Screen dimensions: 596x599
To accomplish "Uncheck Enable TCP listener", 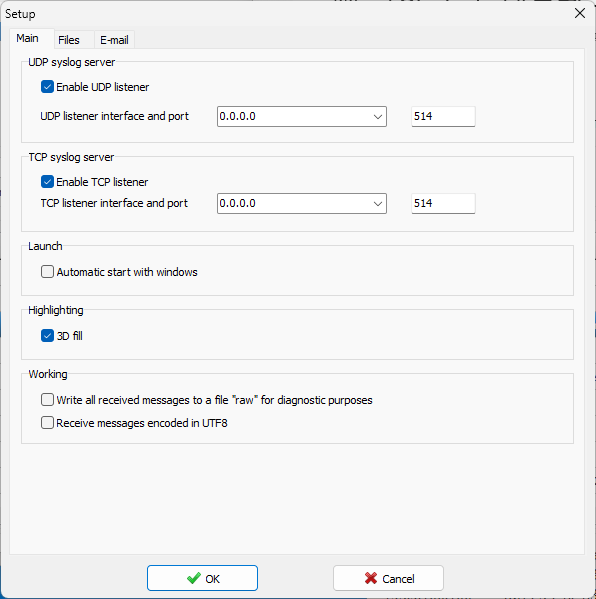I will pyautogui.click(x=47, y=182).
